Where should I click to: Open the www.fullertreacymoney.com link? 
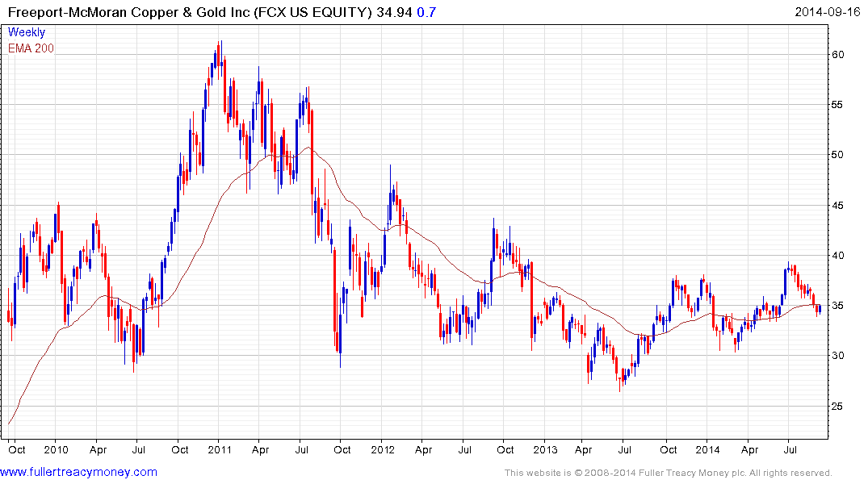pyautogui.click(x=78, y=473)
